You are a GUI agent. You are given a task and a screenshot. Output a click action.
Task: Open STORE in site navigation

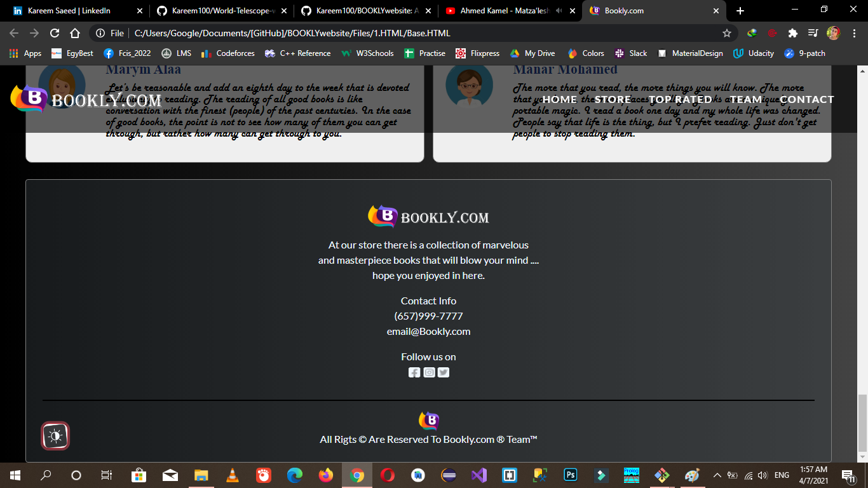[x=613, y=99]
